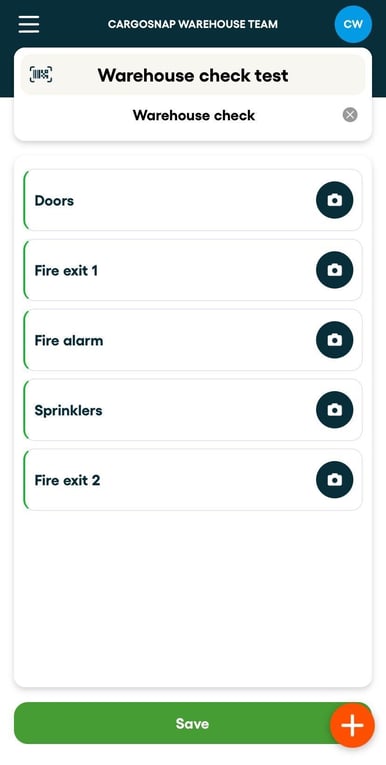Image resolution: width=386 pixels, height=765 pixels.
Task: Take a photo for Fire exit 2
Action: 334,480
